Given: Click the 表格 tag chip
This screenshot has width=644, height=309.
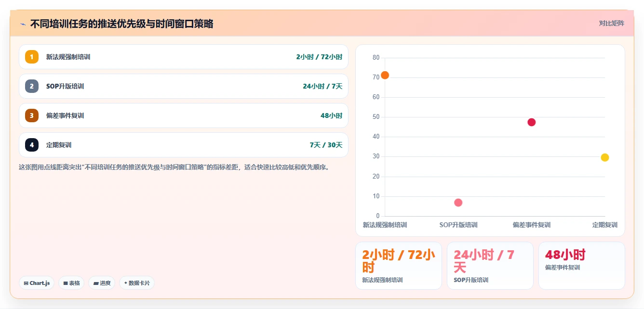Looking at the screenshot, I should point(71,283).
